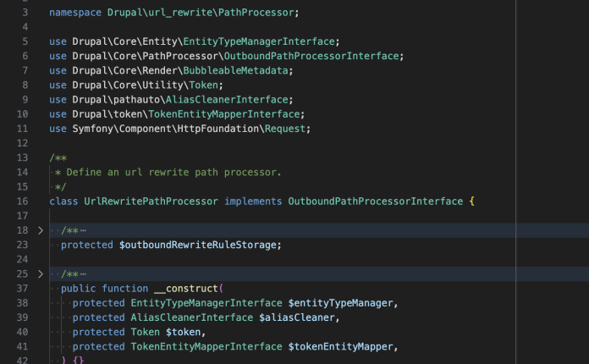Place cursor on the namespace keyword
The height and width of the screenshot is (364, 589).
pyautogui.click(x=75, y=13)
